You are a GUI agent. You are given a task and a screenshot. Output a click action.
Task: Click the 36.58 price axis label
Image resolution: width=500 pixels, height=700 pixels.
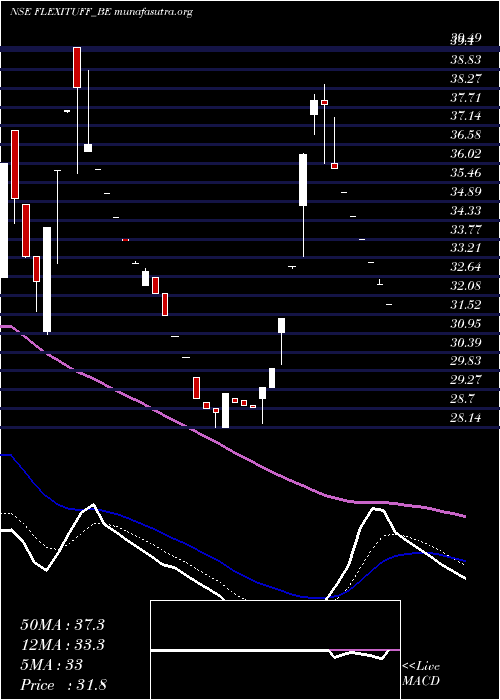pyautogui.click(x=466, y=135)
